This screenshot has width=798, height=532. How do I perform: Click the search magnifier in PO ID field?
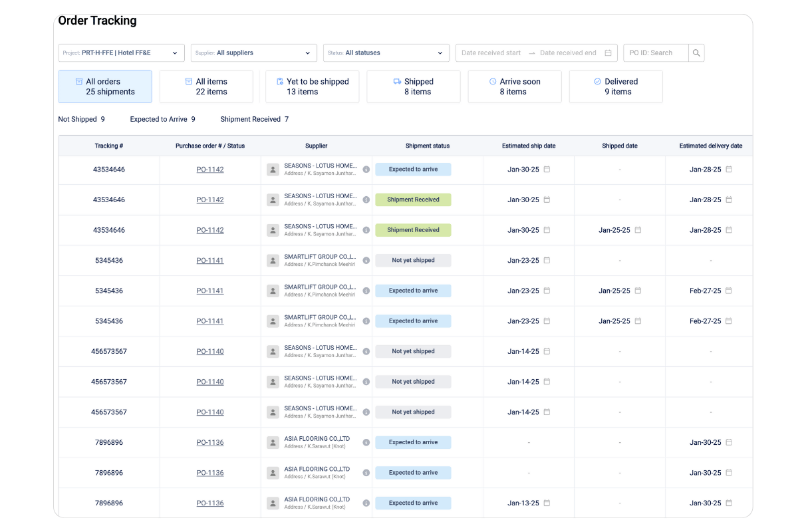(x=696, y=53)
